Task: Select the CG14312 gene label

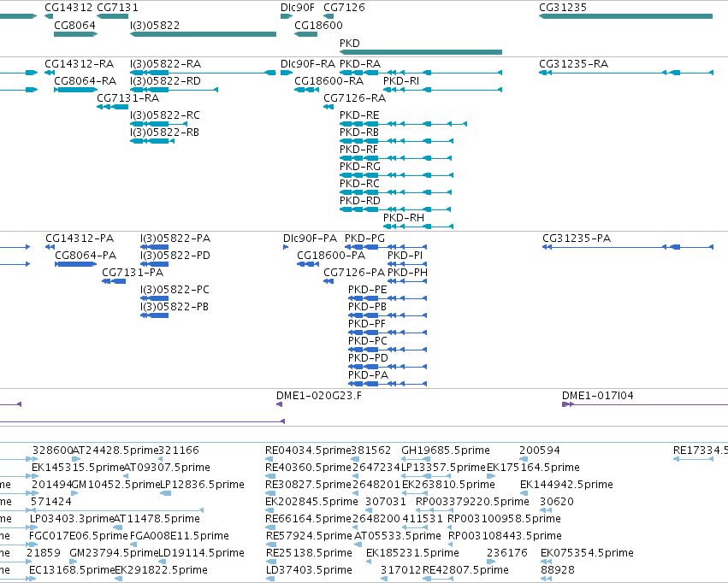Action: (68, 8)
